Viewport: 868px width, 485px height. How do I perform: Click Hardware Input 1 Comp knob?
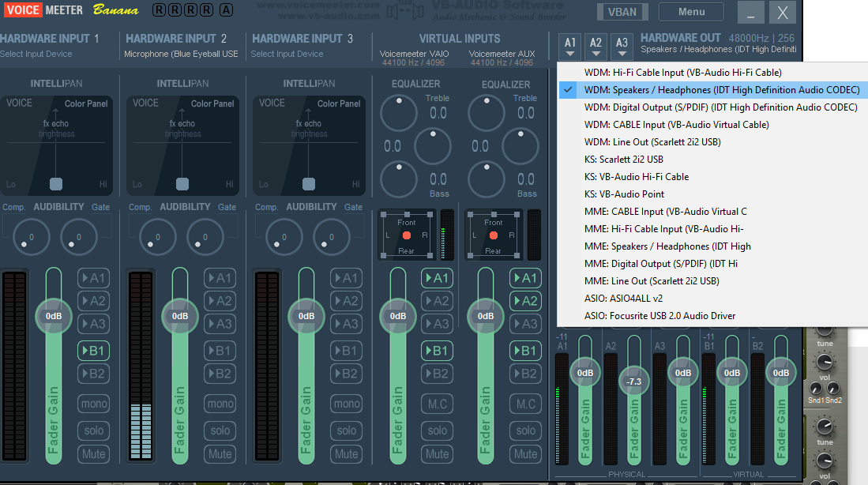(x=31, y=238)
